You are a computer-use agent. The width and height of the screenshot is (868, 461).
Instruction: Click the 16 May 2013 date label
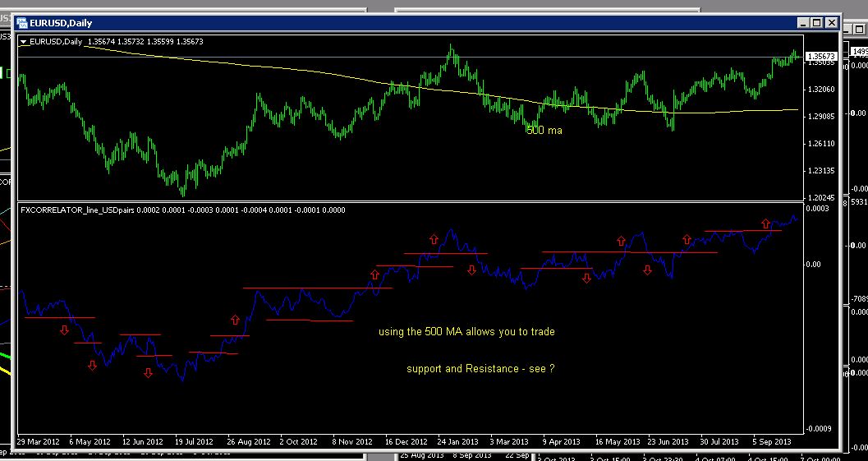point(618,441)
